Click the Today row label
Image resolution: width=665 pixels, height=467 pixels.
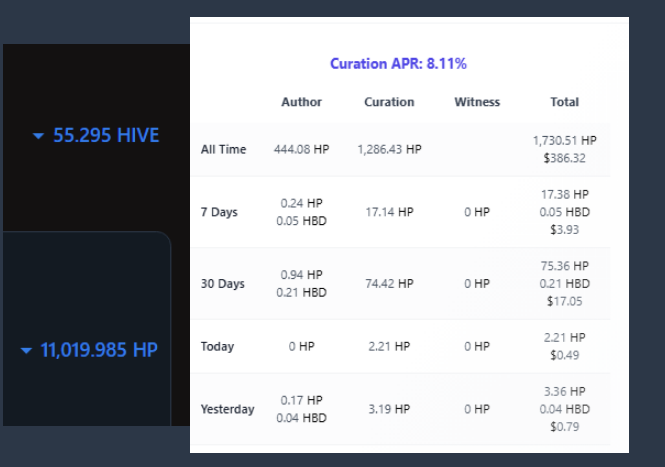[x=218, y=347]
